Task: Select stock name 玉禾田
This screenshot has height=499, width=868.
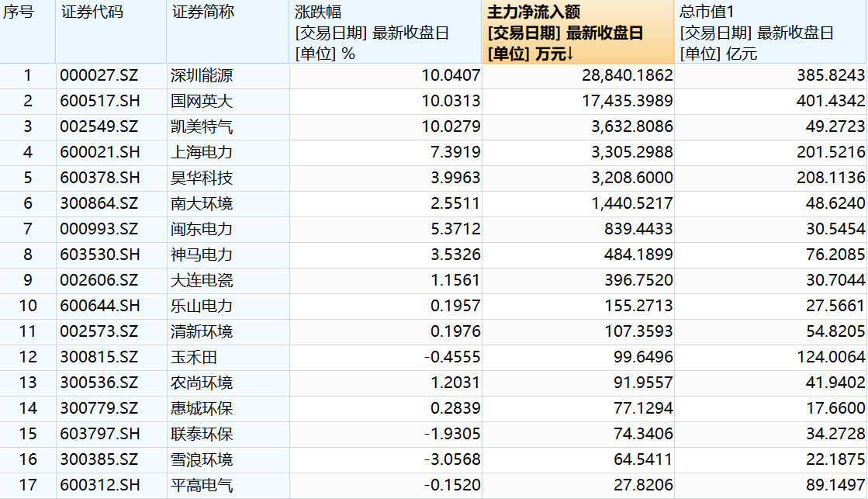Action: [x=194, y=357]
